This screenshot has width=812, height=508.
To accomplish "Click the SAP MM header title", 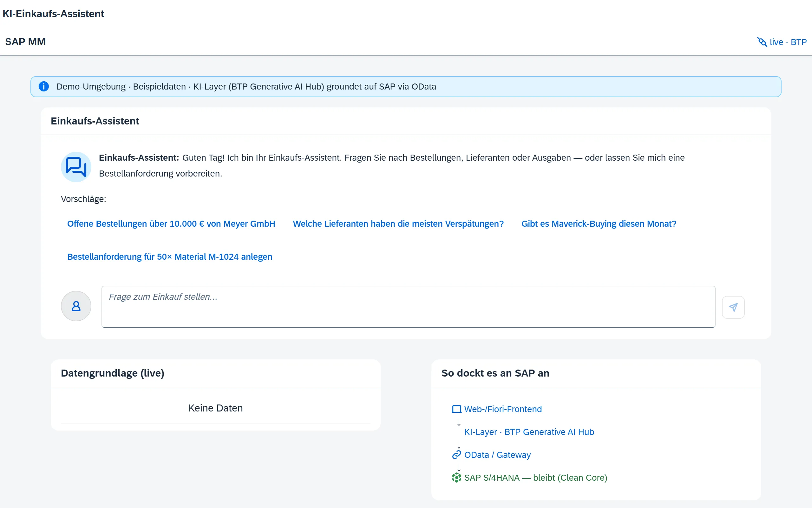I will pos(25,42).
